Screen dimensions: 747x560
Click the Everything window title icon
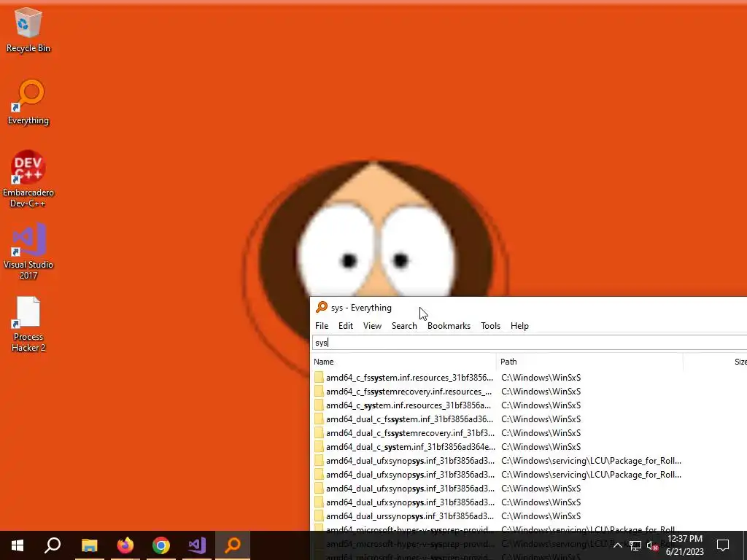[x=322, y=307]
